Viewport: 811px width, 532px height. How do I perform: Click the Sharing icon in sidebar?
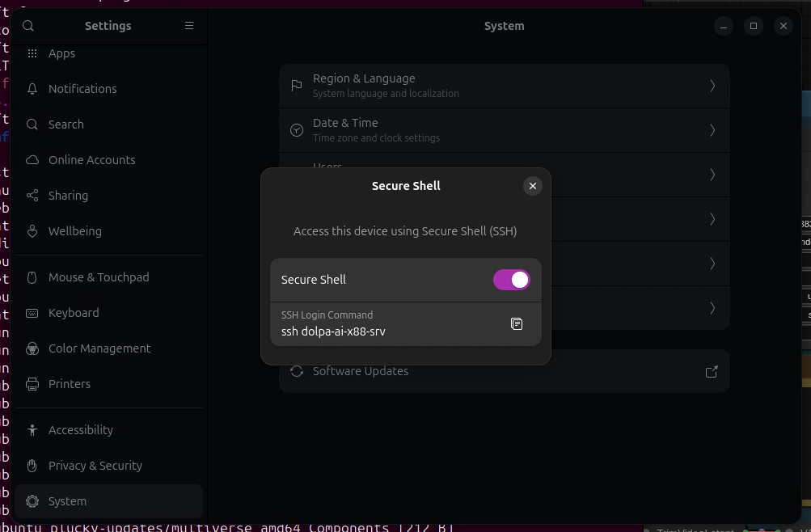[32, 196]
